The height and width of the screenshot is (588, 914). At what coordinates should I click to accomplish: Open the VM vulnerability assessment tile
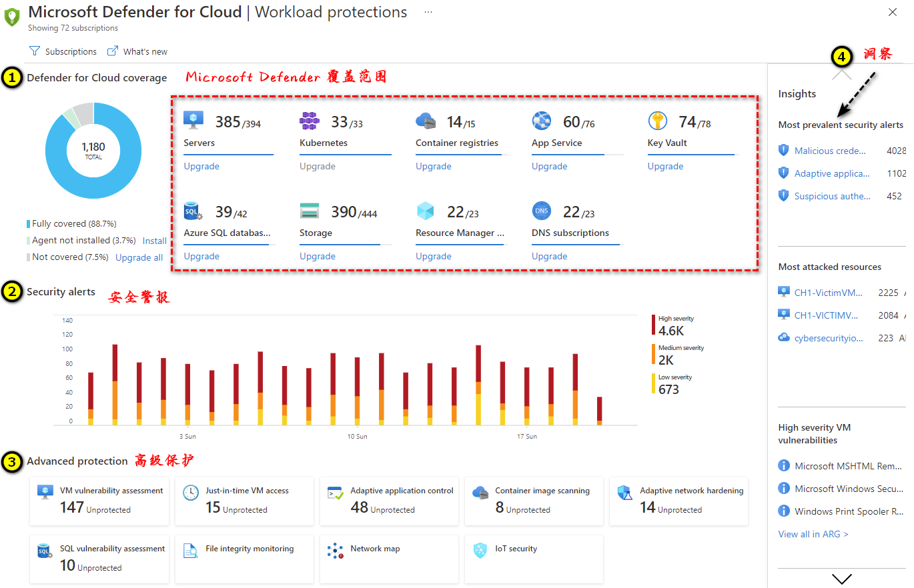pos(99,501)
